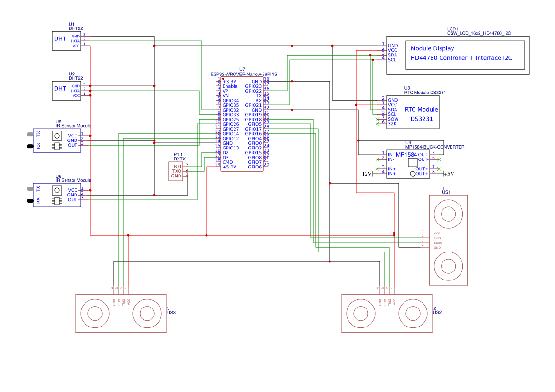555x392 pixels.
Task: Select the U6 IR Sensor Module
Action: pyautogui.click(x=57, y=195)
